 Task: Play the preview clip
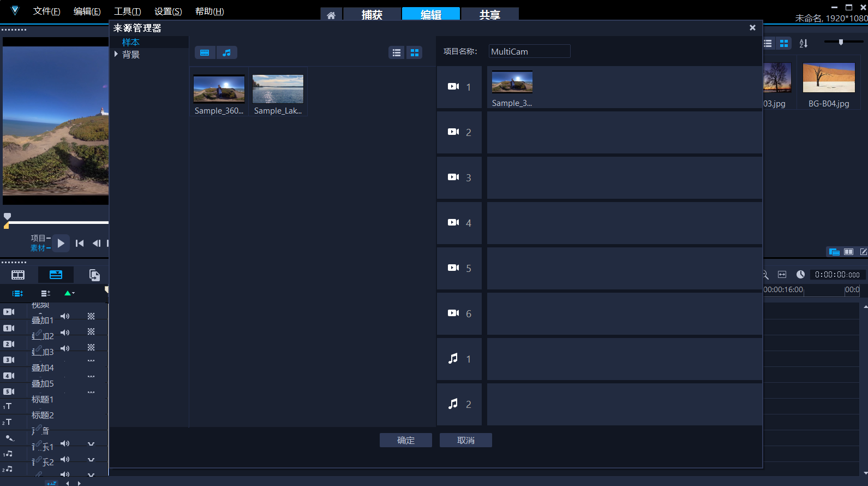61,243
